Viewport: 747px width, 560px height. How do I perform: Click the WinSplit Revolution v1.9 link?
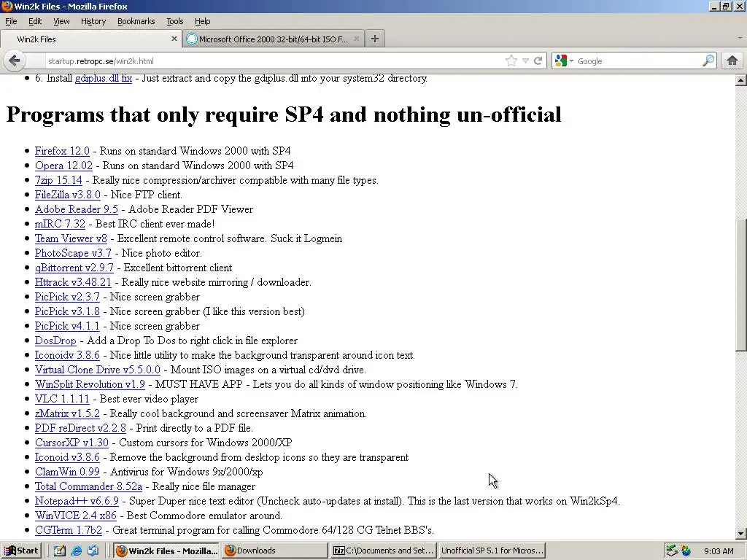pyautogui.click(x=90, y=384)
